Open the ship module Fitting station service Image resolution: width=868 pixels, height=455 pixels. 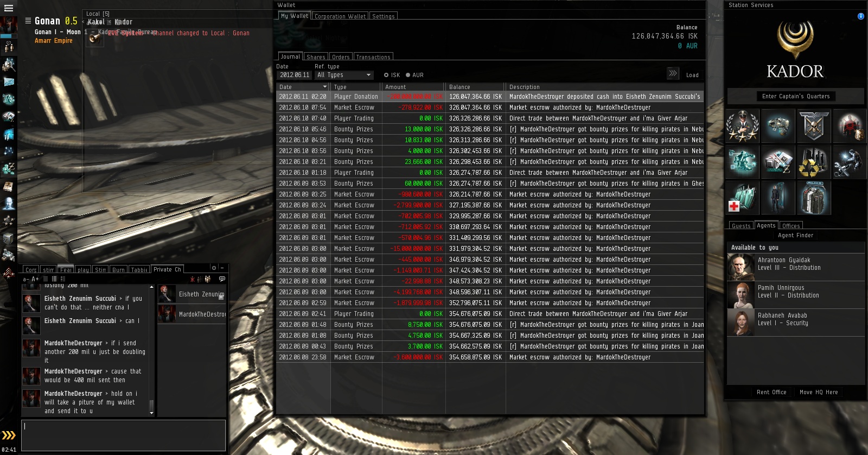tap(778, 126)
